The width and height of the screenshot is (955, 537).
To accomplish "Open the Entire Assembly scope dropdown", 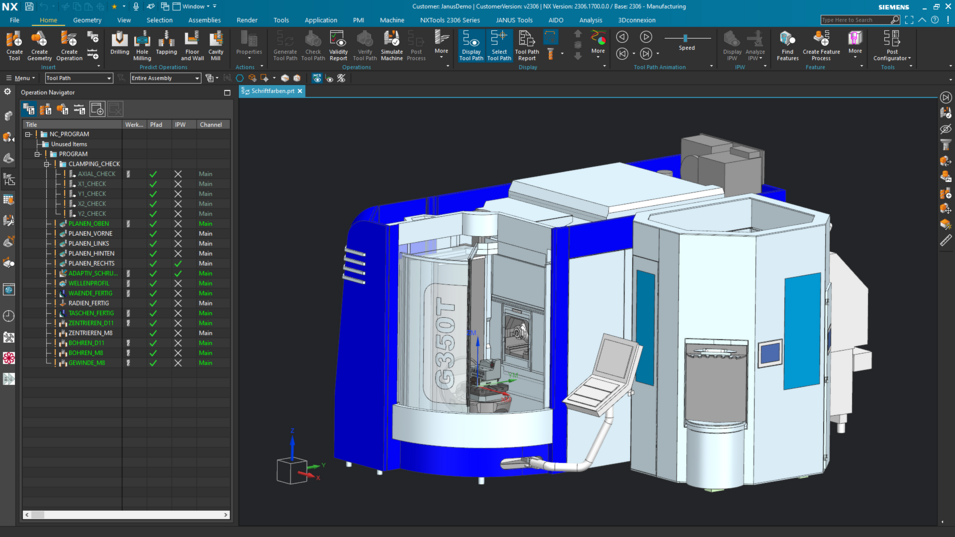I will (x=165, y=78).
